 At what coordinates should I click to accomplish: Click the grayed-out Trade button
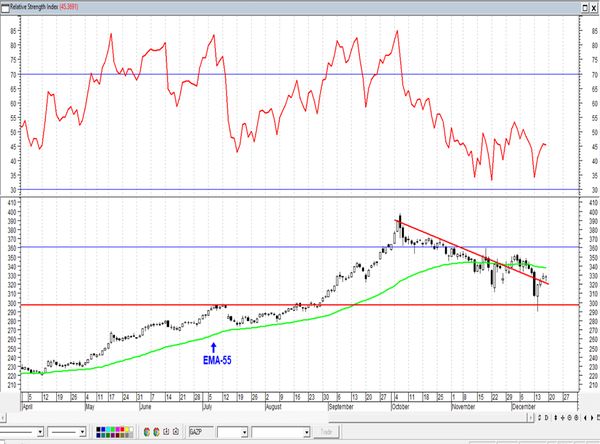[326, 432]
